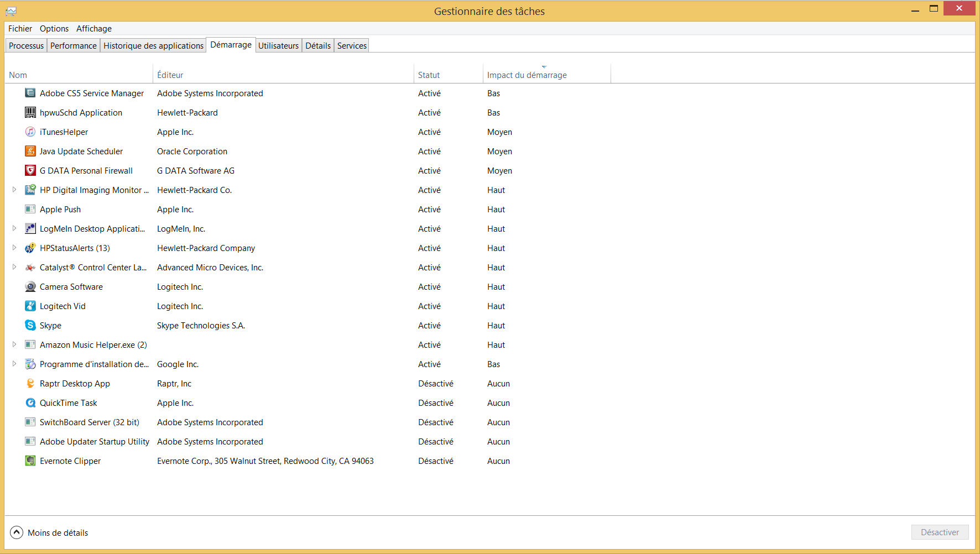This screenshot has width=980, height=554.
Task: Expand the Catalyst Control Center group
Action: click(x=14, y=267)
